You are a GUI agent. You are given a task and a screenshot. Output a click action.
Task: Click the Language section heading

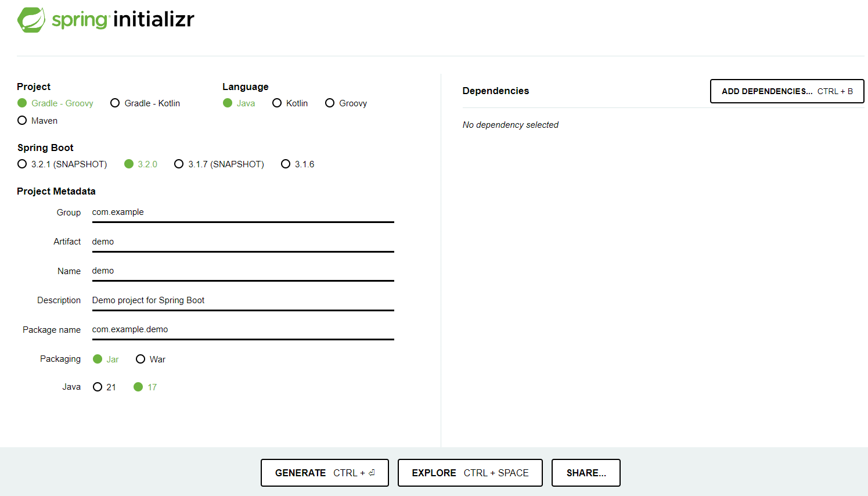click(246, 87)
